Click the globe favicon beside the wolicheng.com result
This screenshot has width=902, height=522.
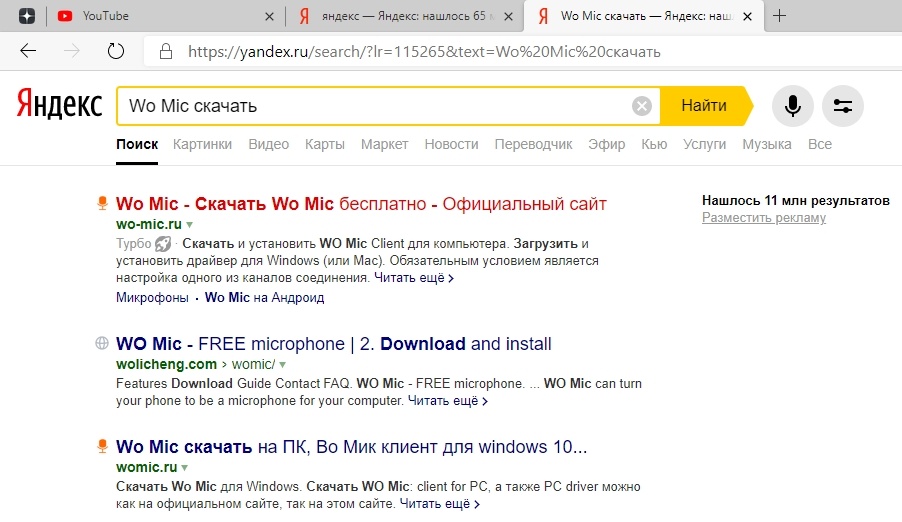pyautogui.click(x=102, y=344)
